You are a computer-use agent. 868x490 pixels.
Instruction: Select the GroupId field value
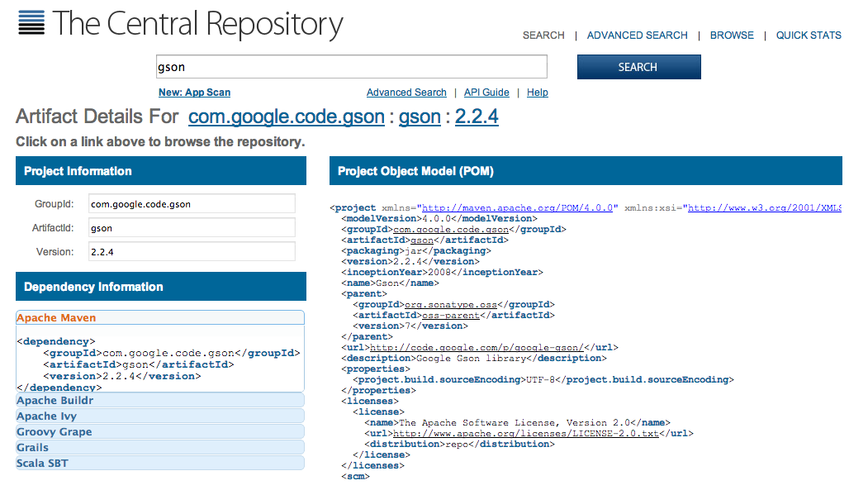(x=192, y=204)
